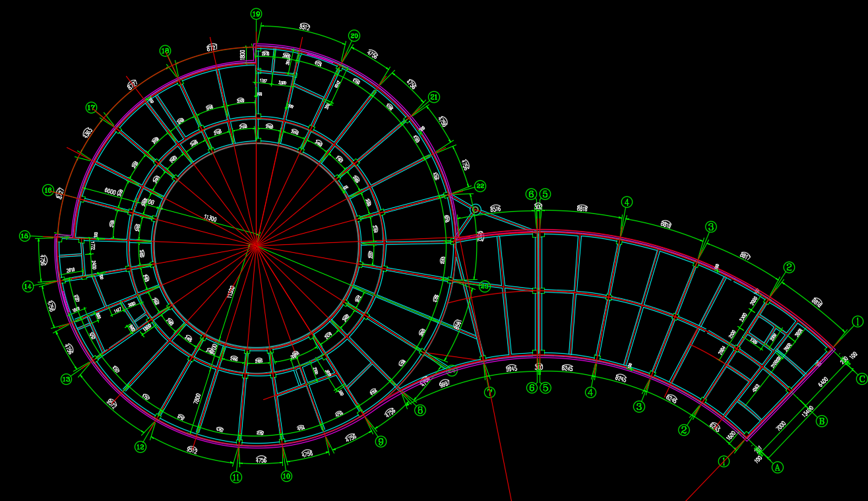Click the center point of radial lines
868x501 pixels.
[x=256, y=245]
